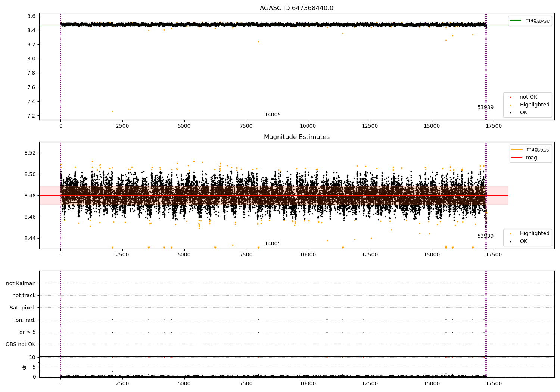This screenshot has height=392, width=560.
Task: Click the 8.52 y-axis tick in middle plot
Action: point(29,153)
